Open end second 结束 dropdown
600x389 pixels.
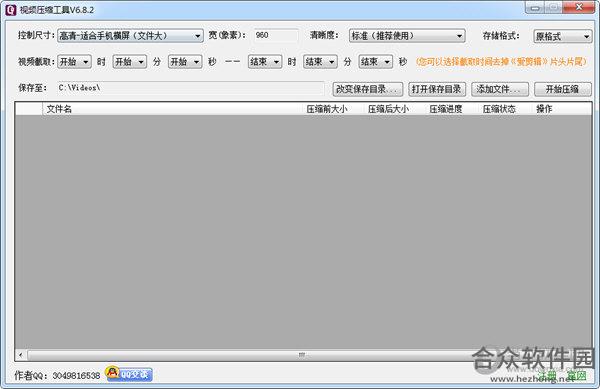click(x=375, y=62)
